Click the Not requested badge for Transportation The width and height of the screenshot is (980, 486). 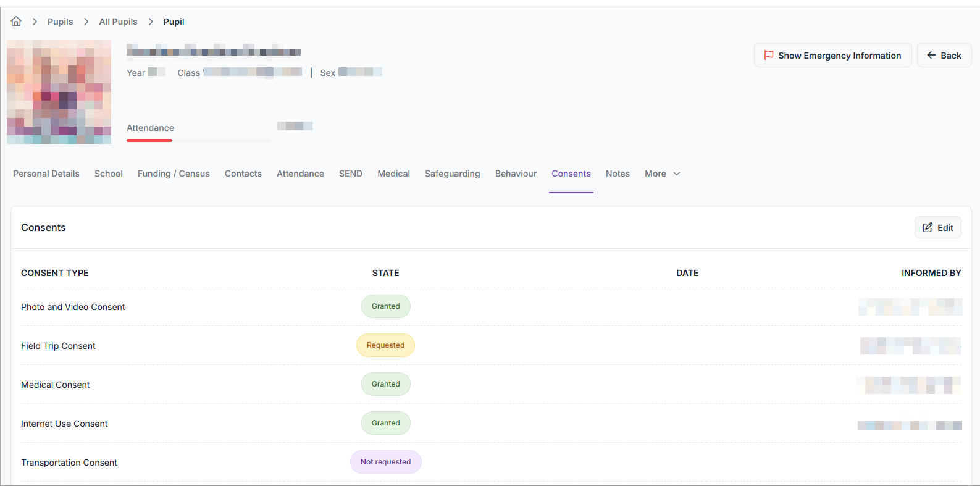pos(385,462)
